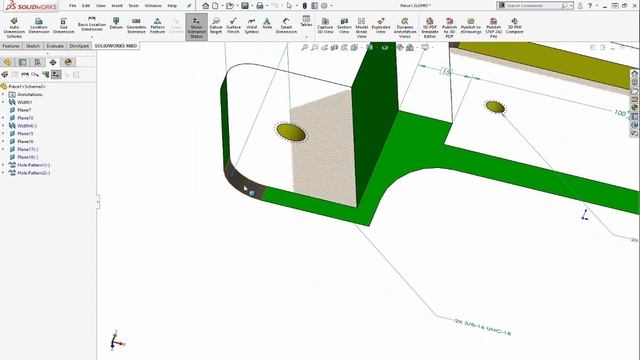Open the DisplayManager panel tab
The height and width of the screenshot is (360, 640).
point(68,62)
